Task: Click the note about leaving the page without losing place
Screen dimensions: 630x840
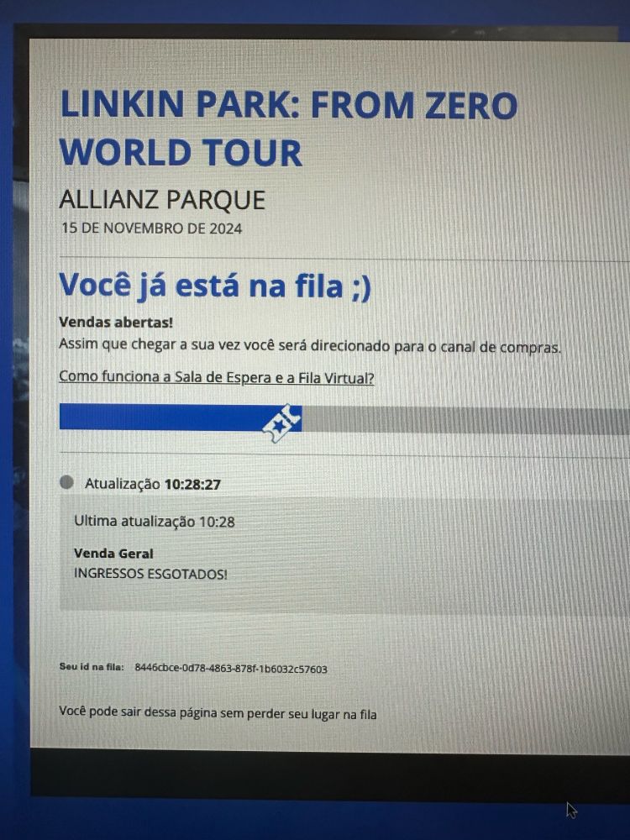Action: pos(218,713)
